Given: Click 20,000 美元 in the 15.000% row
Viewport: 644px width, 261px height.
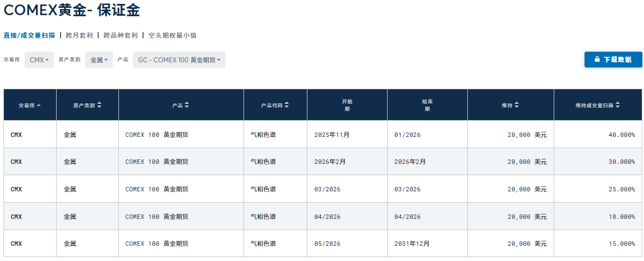Looking at the screenshot, I should 527,244.
